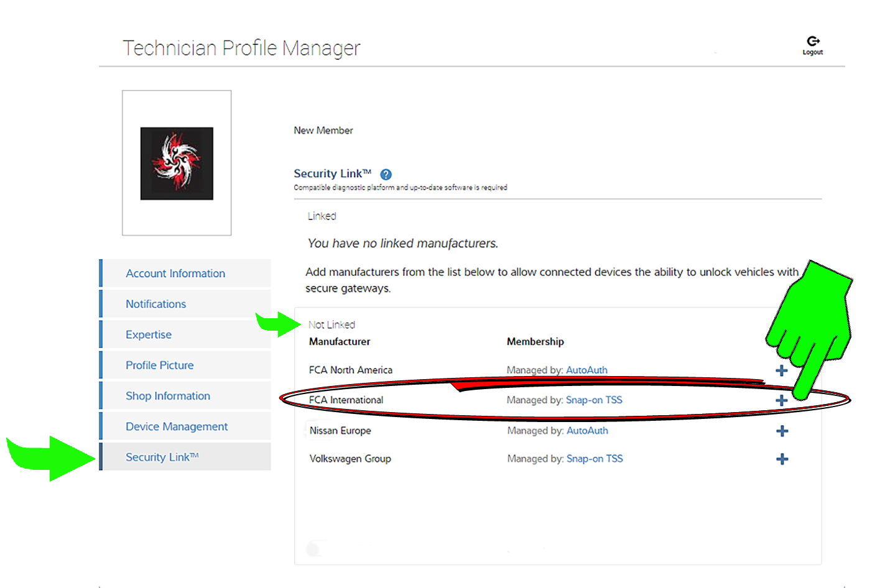This screenshot has width=880, height=588.
Task: Go to Notifications menu item
Action: tap(156, 304)
